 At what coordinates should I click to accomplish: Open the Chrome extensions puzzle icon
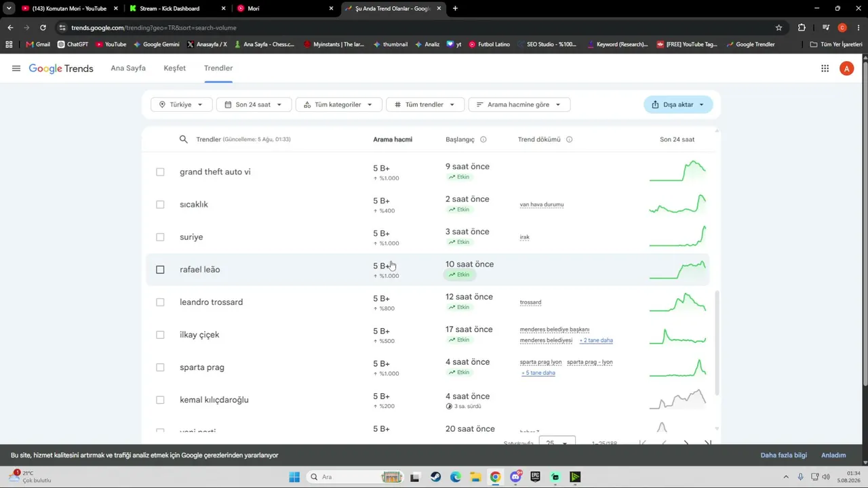[x=802, y=28]
